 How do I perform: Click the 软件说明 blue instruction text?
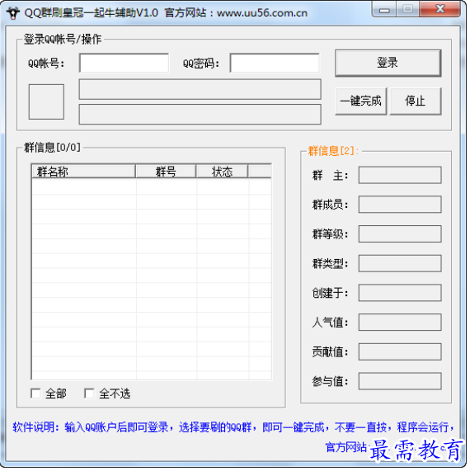tap(233, 427)
